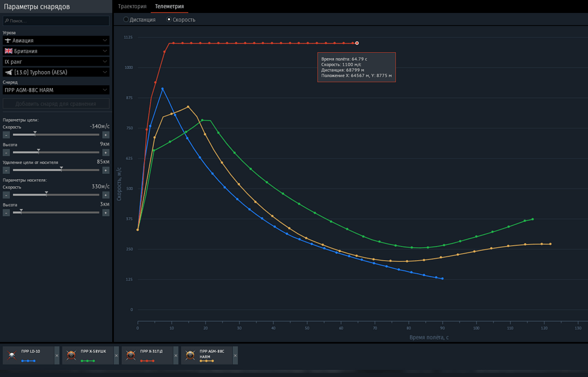Remove ПРР LD-10 from comparison
This screenshot has height=377, width=588.
coord(57,356)
